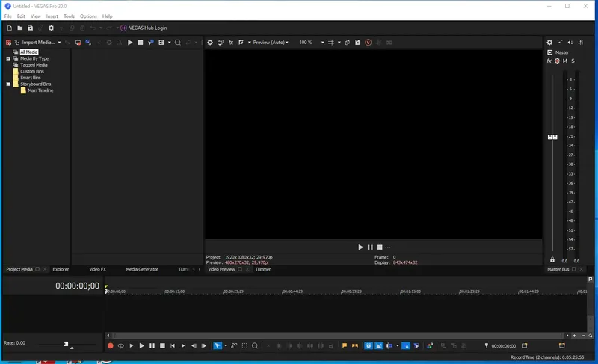Open the edit tool dropdown arrow
Image resolution: width=598 pixels, height=364 pixels.
tap(226, 346)
